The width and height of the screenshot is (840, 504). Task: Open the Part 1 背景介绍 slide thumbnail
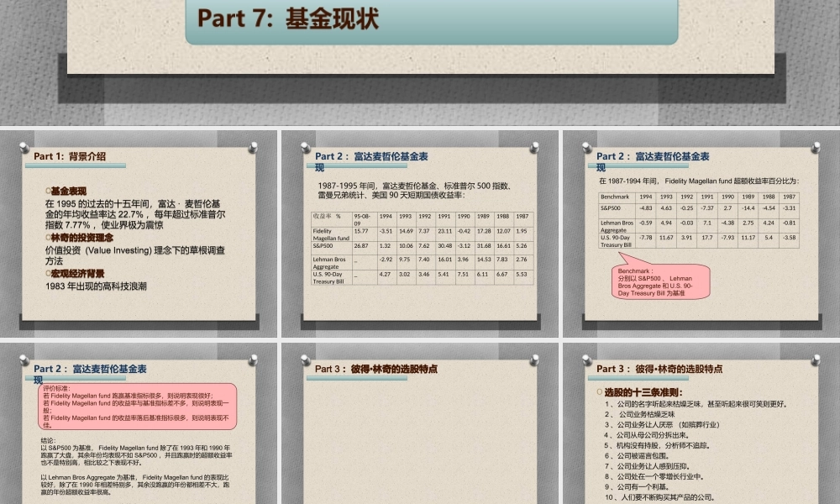[139, 234]
